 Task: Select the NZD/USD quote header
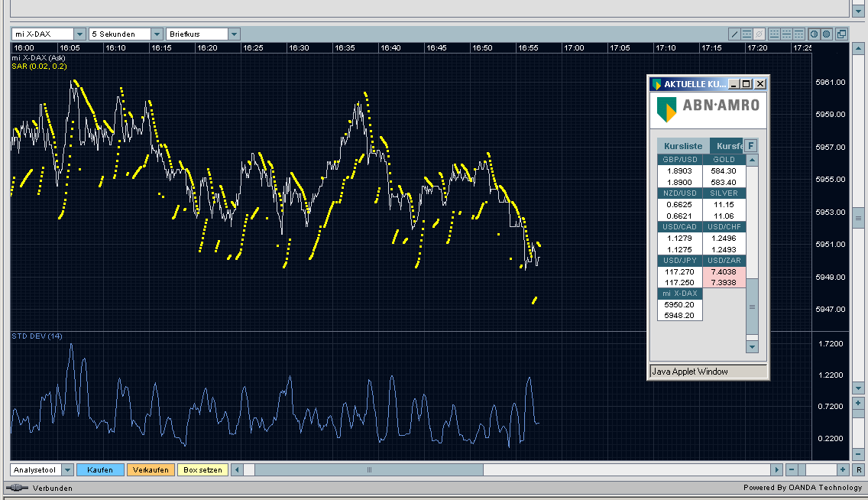[680, 193]
